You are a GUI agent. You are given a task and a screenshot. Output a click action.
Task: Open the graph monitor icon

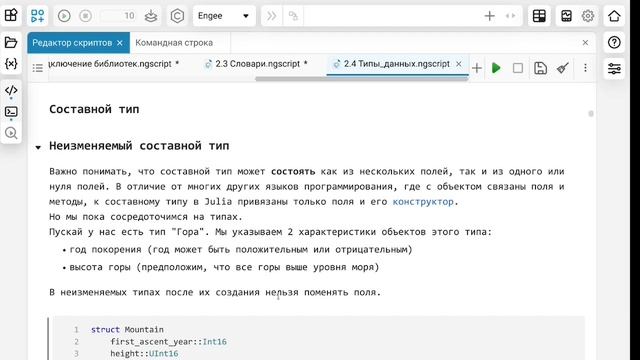click(x=566, y=16)
